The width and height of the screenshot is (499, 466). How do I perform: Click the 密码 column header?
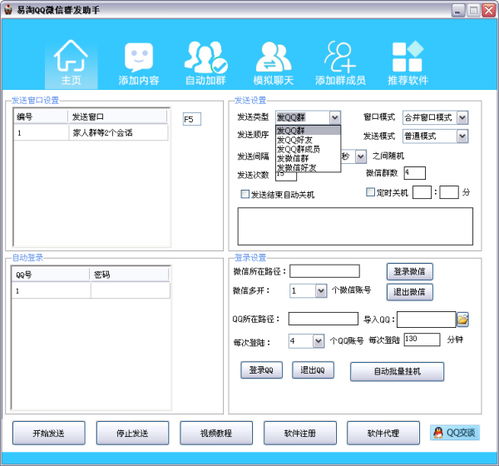pyautogui.click(x=130, y=275)
